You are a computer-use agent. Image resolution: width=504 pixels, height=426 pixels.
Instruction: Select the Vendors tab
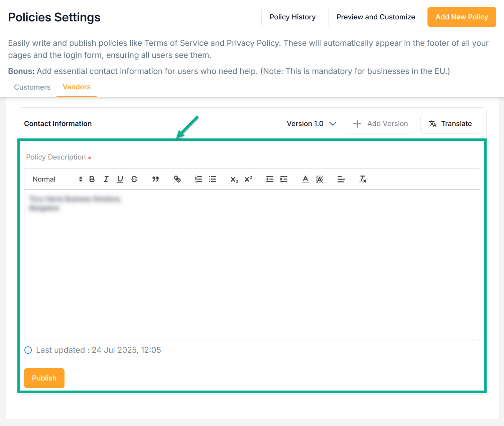coord(77,87)
